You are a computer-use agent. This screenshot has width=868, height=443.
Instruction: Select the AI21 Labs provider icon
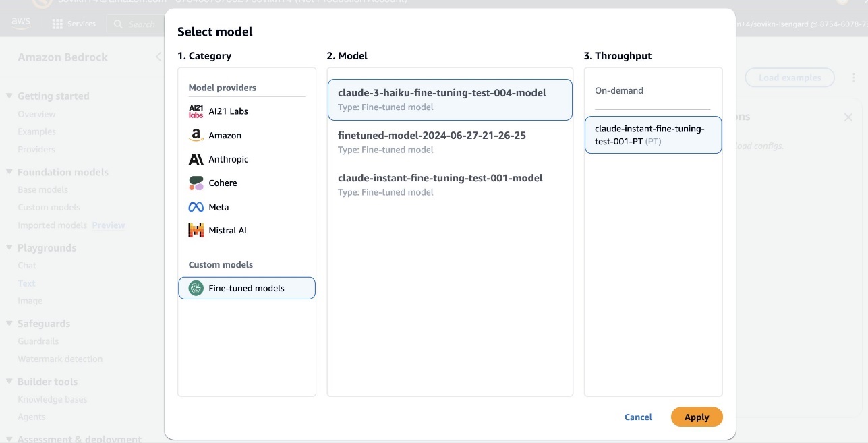pyautogui.click(x=196, y=111)
